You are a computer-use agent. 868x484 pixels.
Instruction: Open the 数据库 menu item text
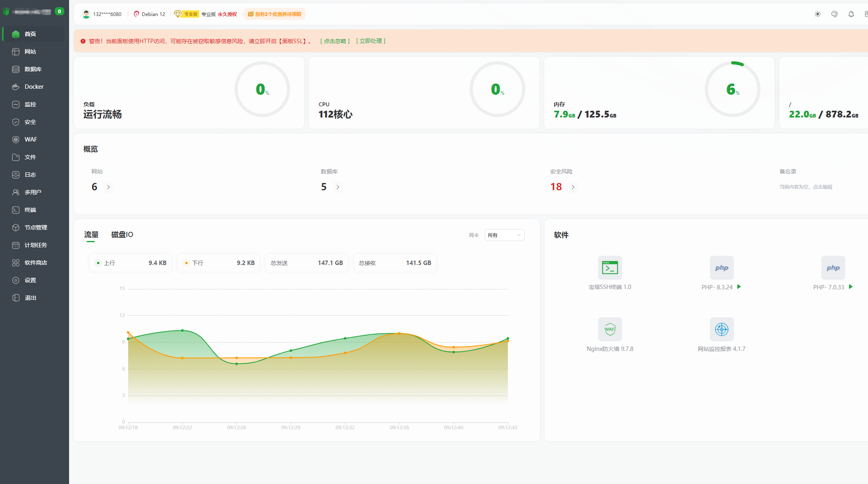(33, 69)
